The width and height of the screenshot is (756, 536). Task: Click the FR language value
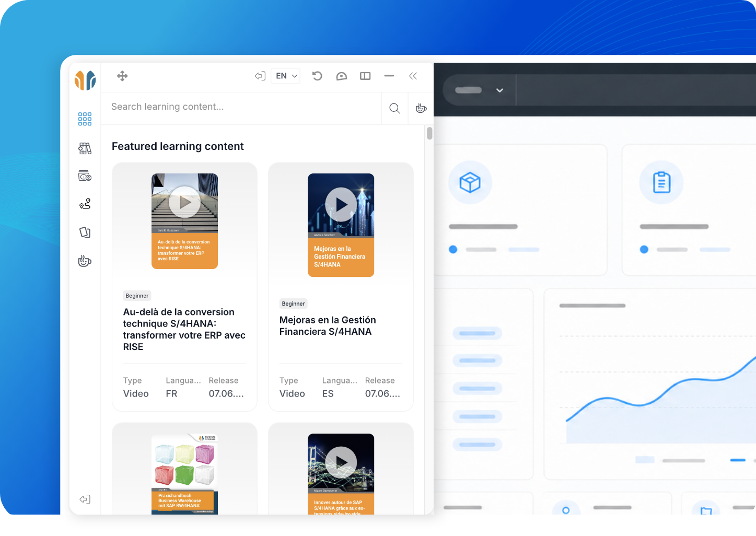(172, 394)
